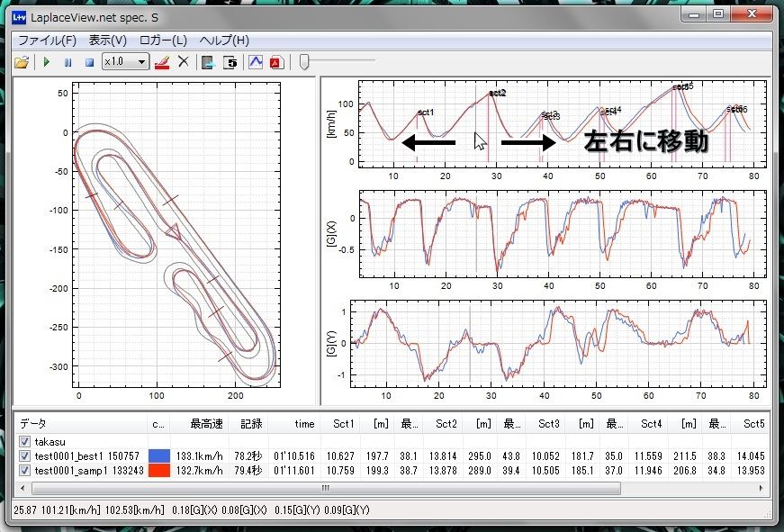Select the takasu row label
Image resolution: width=784 pixels, height=532 pixels.
pyautogui.click(x=50, y=441)
